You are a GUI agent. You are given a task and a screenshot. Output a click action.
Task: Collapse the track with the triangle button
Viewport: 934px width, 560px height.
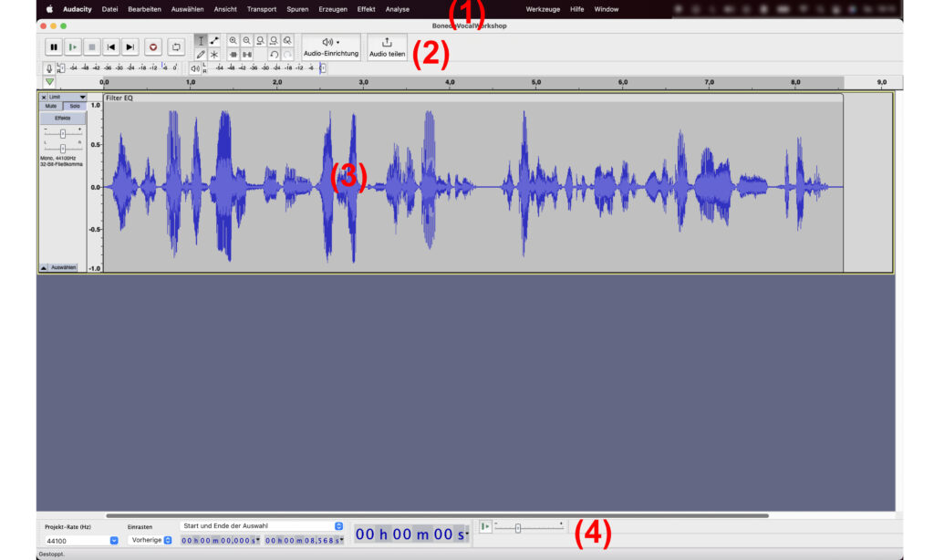(x=44, y=268)
